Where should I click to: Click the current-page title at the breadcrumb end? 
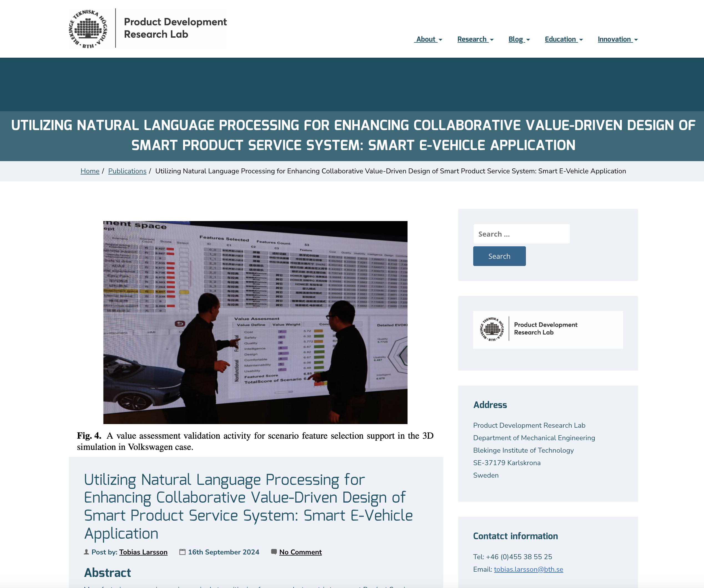[391, 171]
